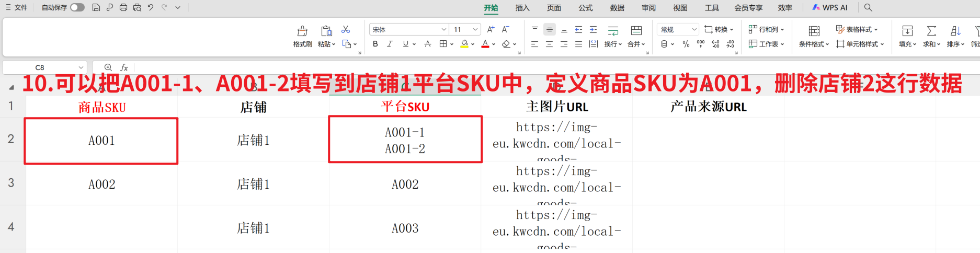Click the Undo arrow icon

pyautogui.click(x=151, y=7)
